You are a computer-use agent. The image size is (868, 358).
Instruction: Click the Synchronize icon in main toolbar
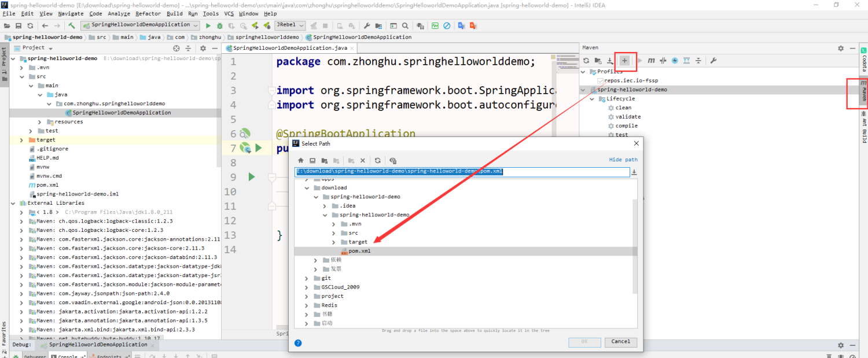[x=30, y=25]
